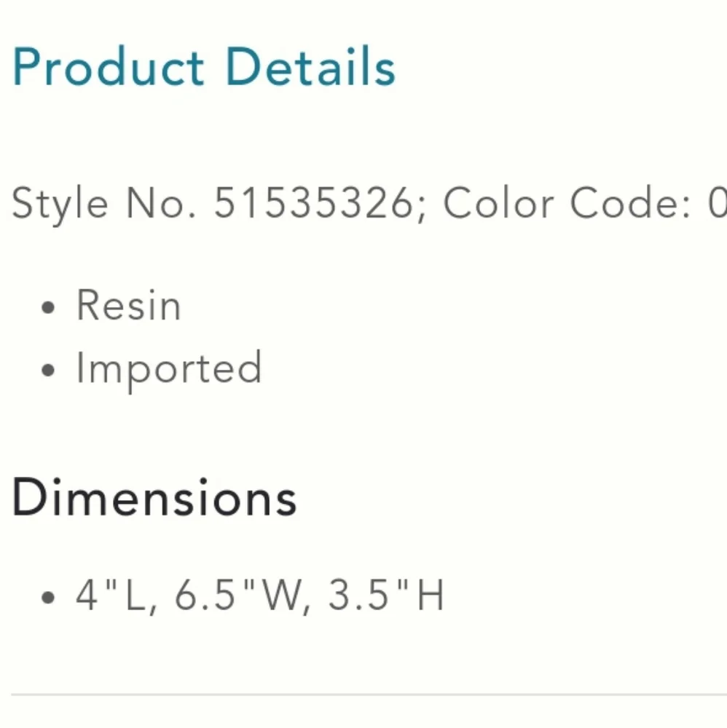This screenshot has width=727, height=728.
Task: Click the Product Details heading
Action: [x=203, y=67]
